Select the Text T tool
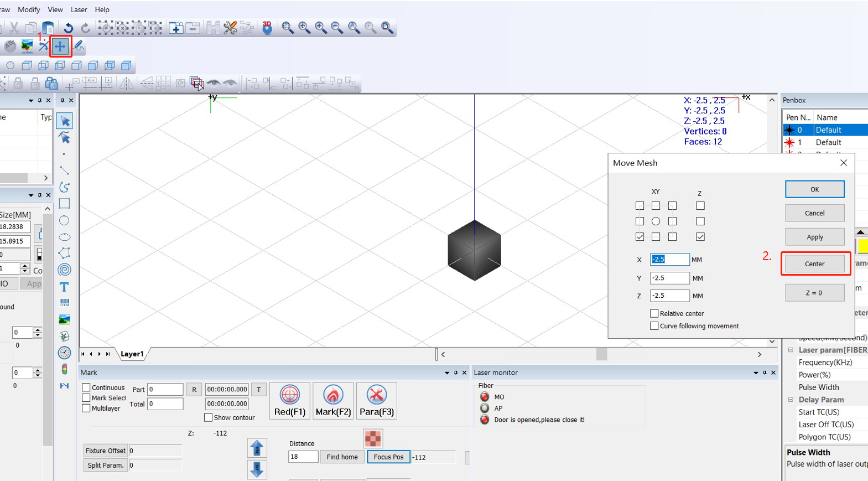The width and height of the screenshot is (868, 481). 65,287
